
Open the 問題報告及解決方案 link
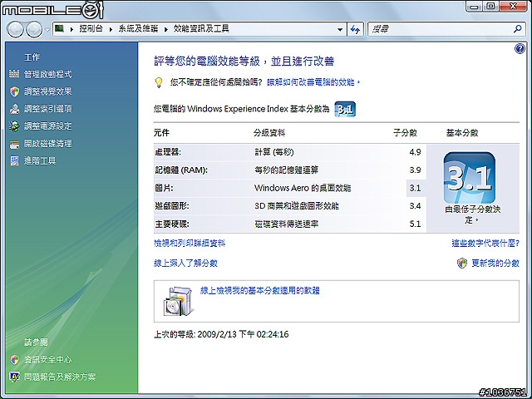point(60,377)
